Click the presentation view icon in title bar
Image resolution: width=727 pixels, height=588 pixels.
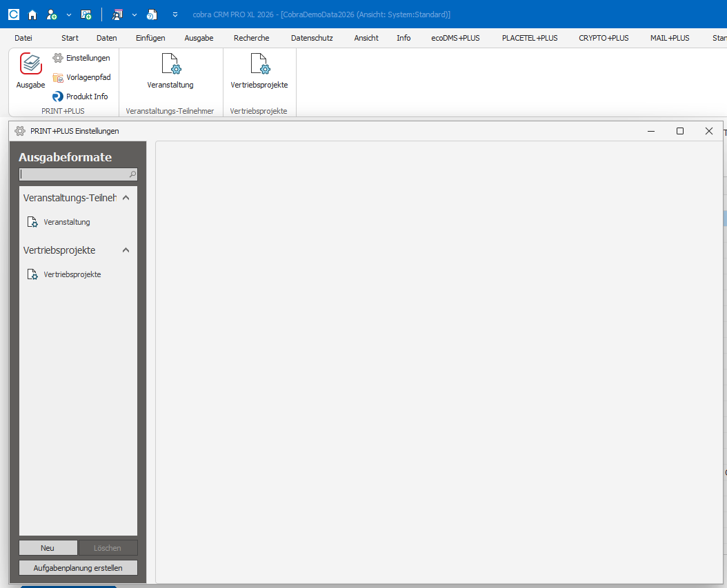click(x=117, y=15)
